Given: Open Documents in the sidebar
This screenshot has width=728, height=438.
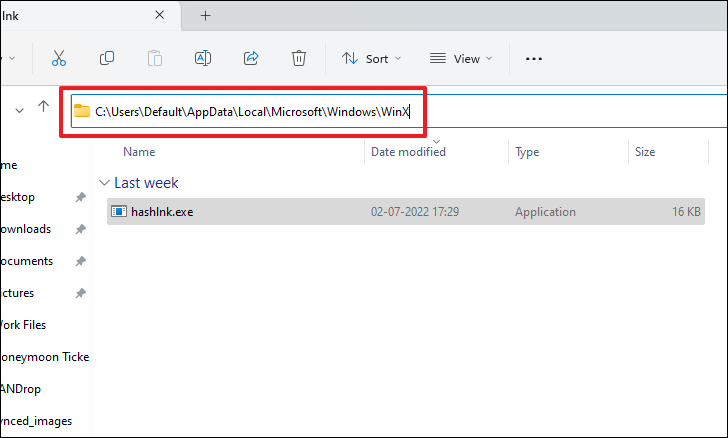Looking at the screenshot, I should [26, 261].
